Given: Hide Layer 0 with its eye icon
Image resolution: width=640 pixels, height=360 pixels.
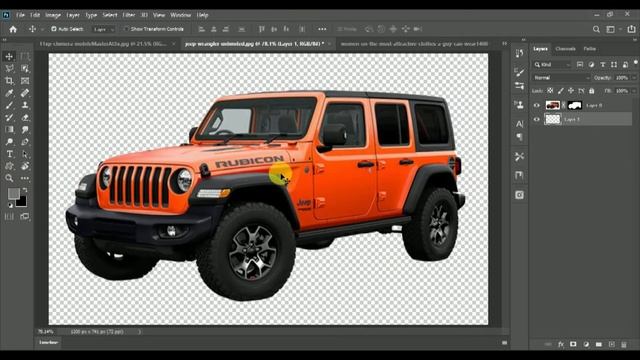Looking at the screenshot, I should [x=536, y=105].
